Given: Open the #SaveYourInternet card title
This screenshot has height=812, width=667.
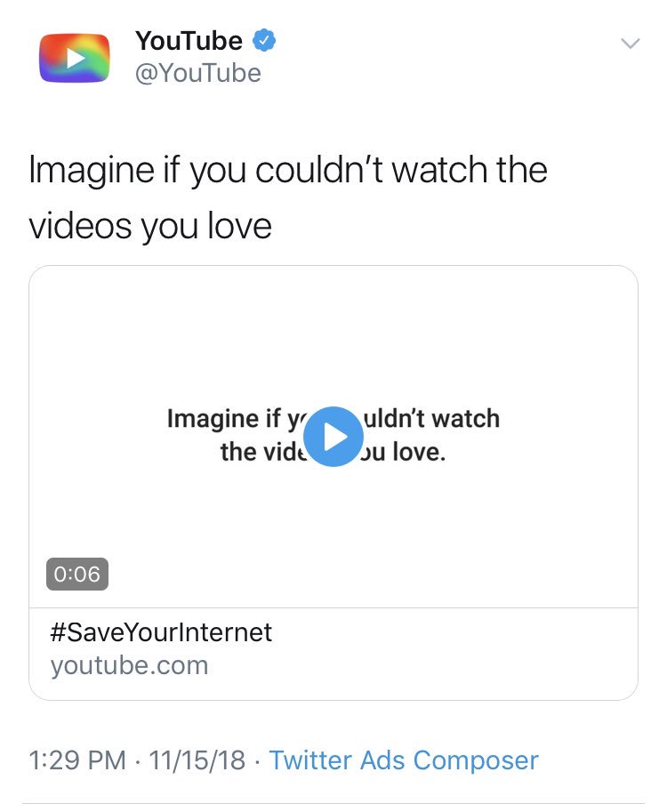Looking at the screenshot, I should [161, 632].
